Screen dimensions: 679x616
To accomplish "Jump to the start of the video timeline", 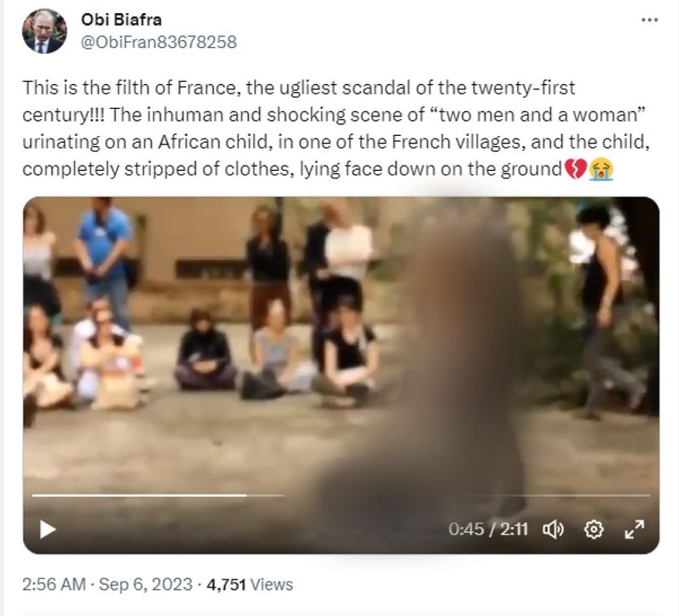I will click(x=33, y=495).
